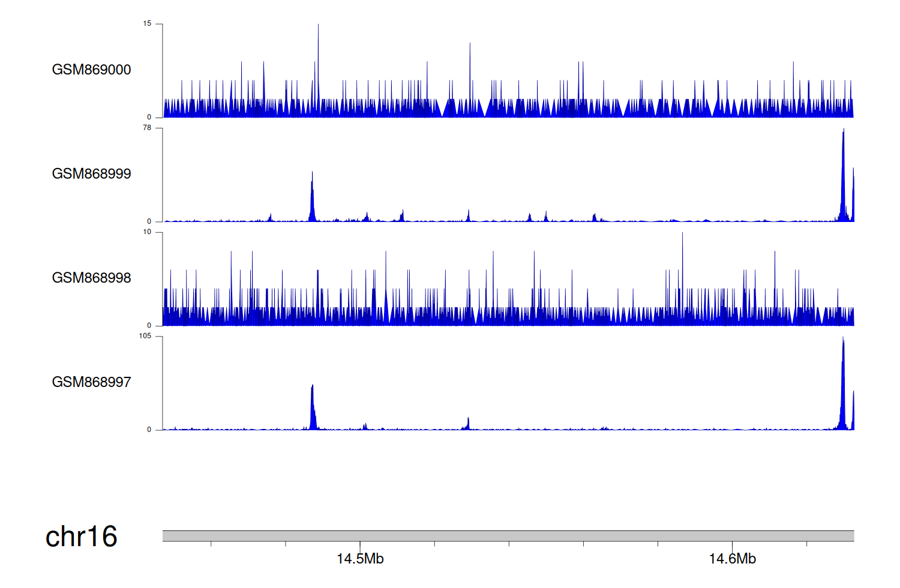Click the 14.6Mb axis position label
The width and height of the screenshot is (900, 588).
732,559
